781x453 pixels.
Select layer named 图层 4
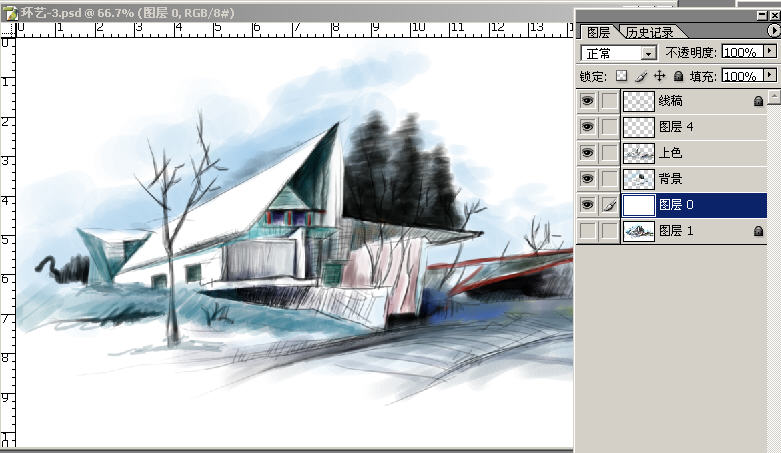tap(676, 127)
